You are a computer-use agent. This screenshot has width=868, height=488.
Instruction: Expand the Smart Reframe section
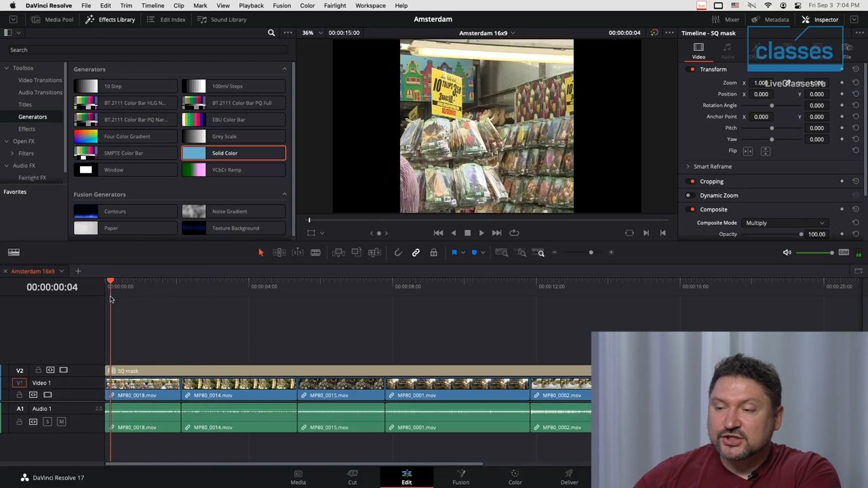pos(688,166)
